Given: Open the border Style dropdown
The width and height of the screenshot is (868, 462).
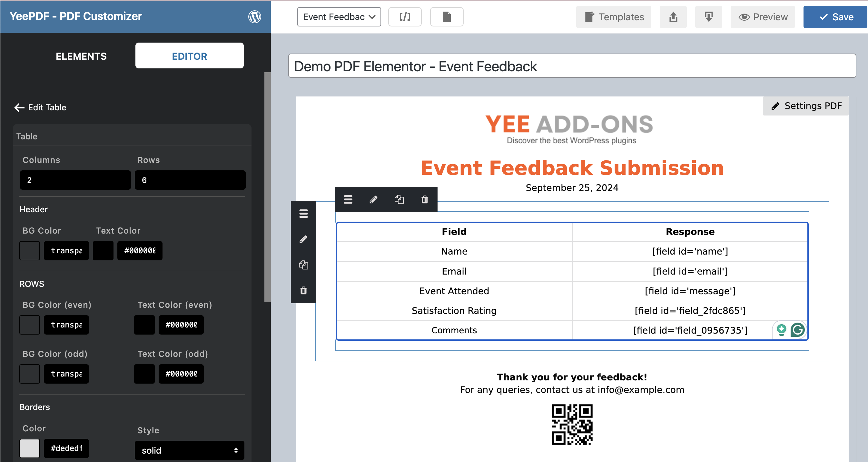Looking at the screenshot, I should (189, 450).
